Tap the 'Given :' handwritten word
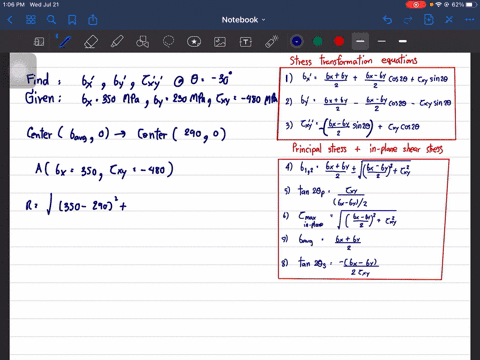The width and height of the screenshot is (480, 360). tap(43, 97)
